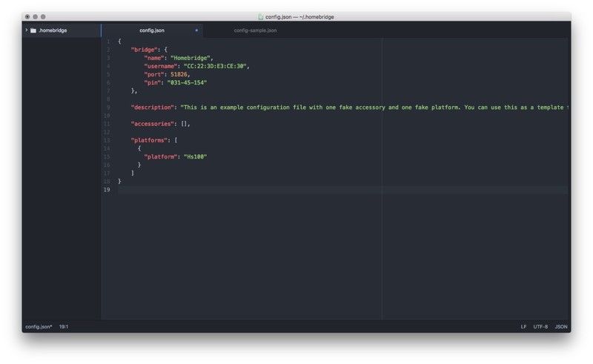Image resolution: width=593 pixels, height=364 pixels.
Task: Click the red close window button
Action: [x=27, y=16]
